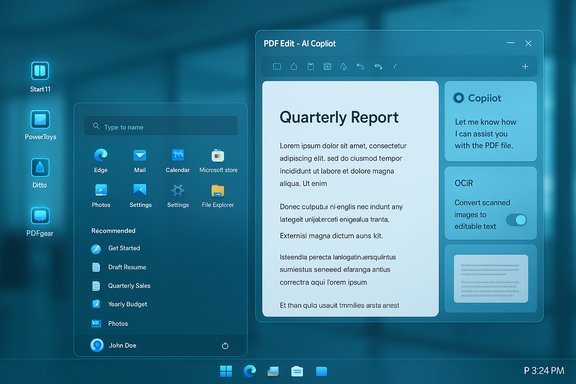Open Get Started in Recommended list
Screen dimensions: 576x384
point(116,248)
